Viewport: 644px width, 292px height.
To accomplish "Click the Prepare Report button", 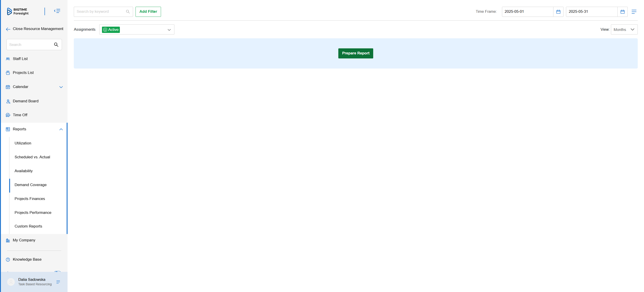I will coord(356,53).
